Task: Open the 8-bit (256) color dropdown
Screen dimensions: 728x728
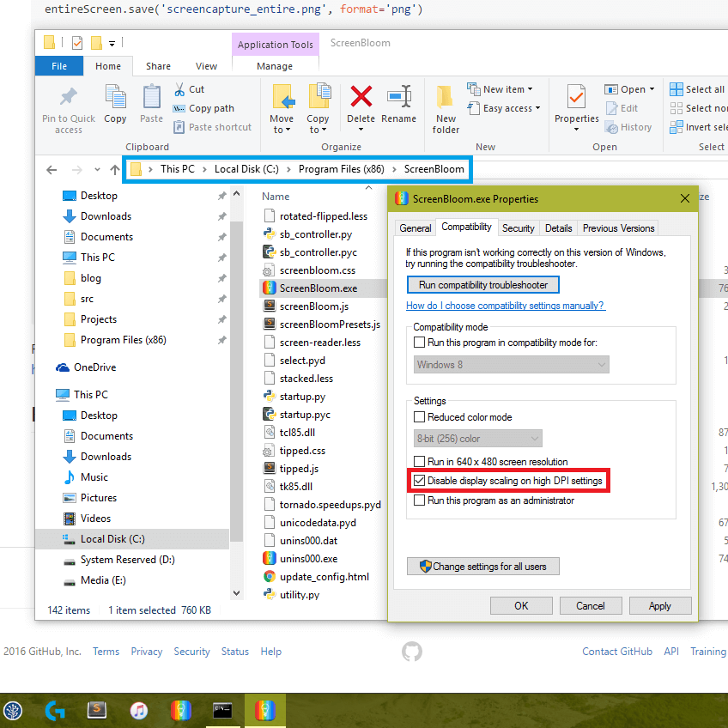Action: (477, 439)
